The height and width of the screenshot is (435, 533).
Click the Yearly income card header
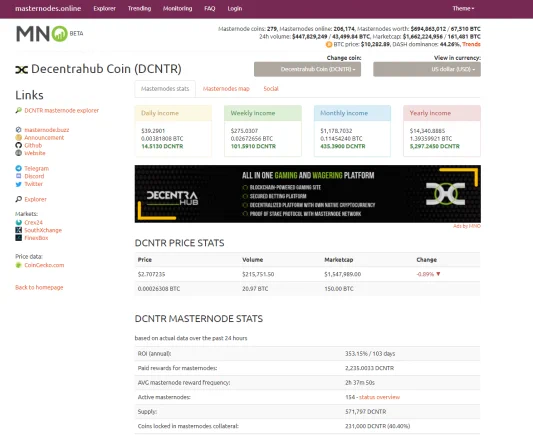point(442,113)
